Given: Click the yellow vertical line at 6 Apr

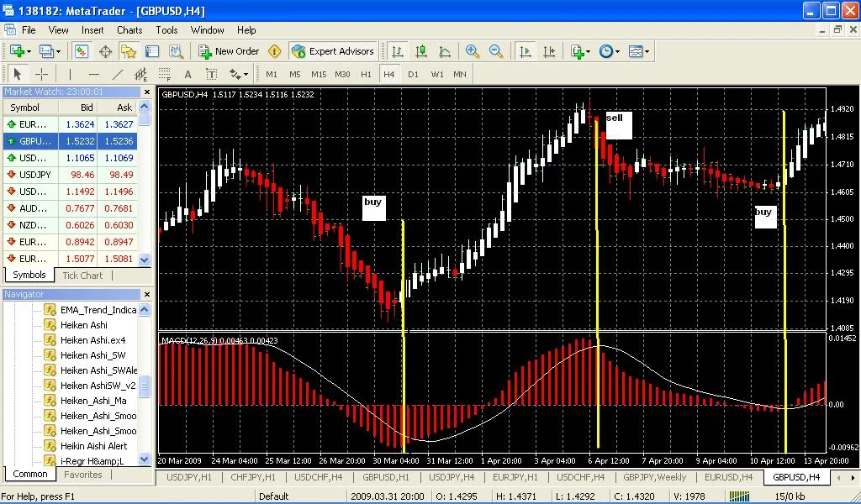Looking at the screenshot, I should (x=598, y=285).
